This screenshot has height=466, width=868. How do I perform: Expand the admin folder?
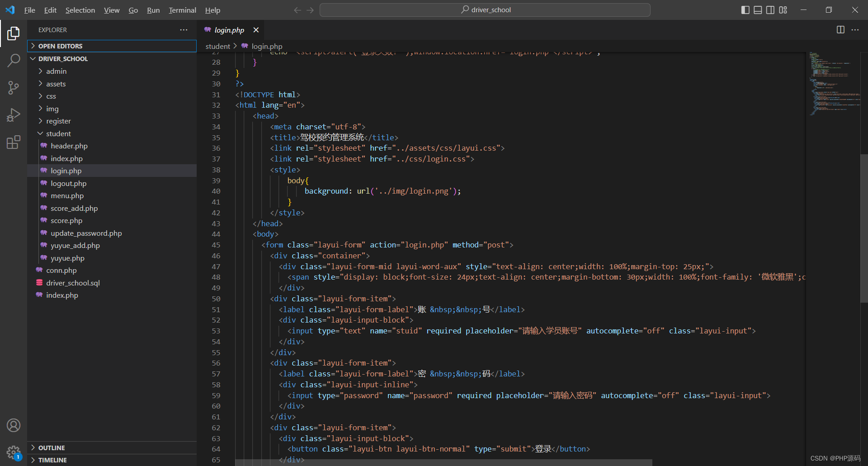[x=112, y=71]
